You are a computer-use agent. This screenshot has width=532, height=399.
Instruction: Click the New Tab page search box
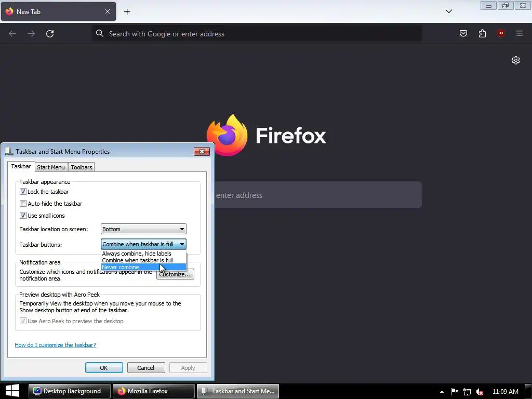click(318, 195)
